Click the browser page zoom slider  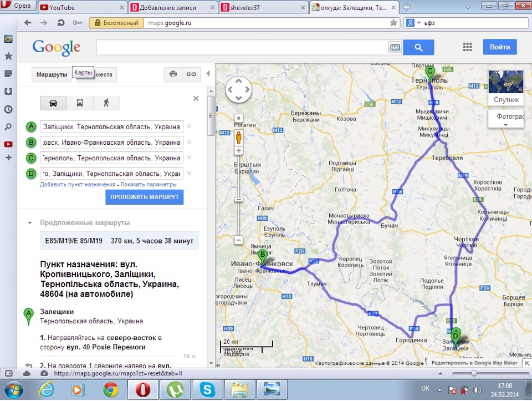(x=474, y=373)
